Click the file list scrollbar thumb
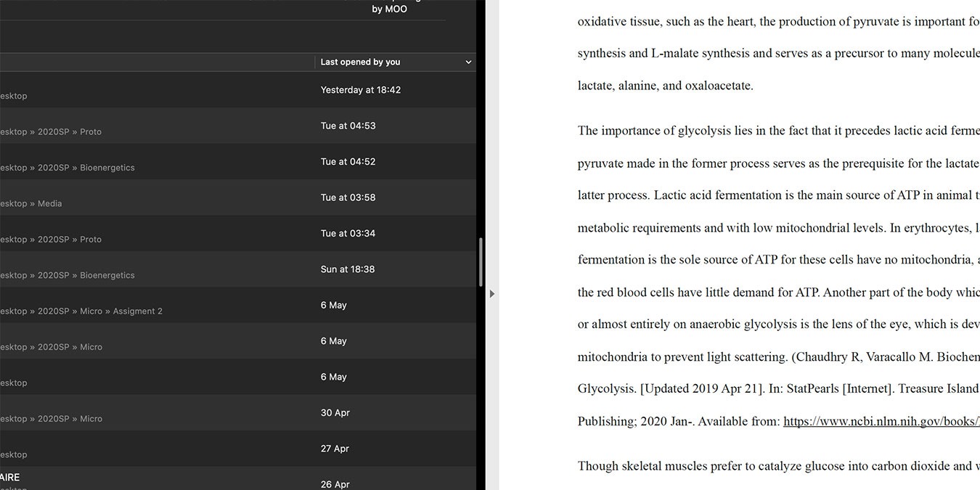The image size is (980, 490). (480, 261)
